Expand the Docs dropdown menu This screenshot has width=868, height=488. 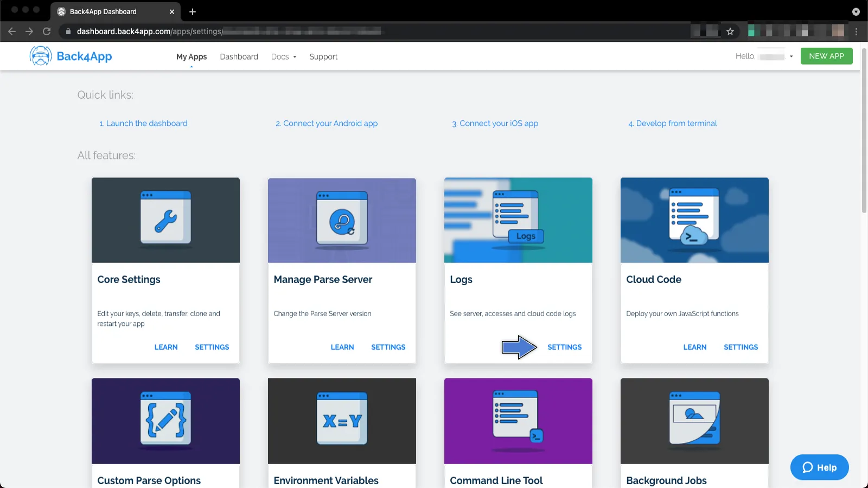point(284,56)
